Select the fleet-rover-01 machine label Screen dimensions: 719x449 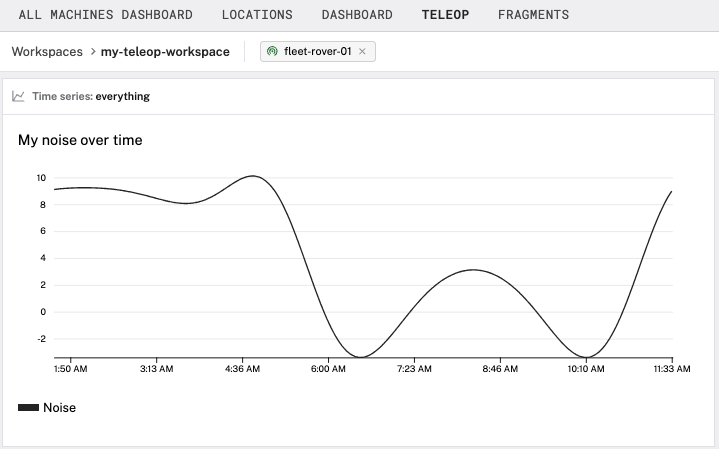coord(318,52)
